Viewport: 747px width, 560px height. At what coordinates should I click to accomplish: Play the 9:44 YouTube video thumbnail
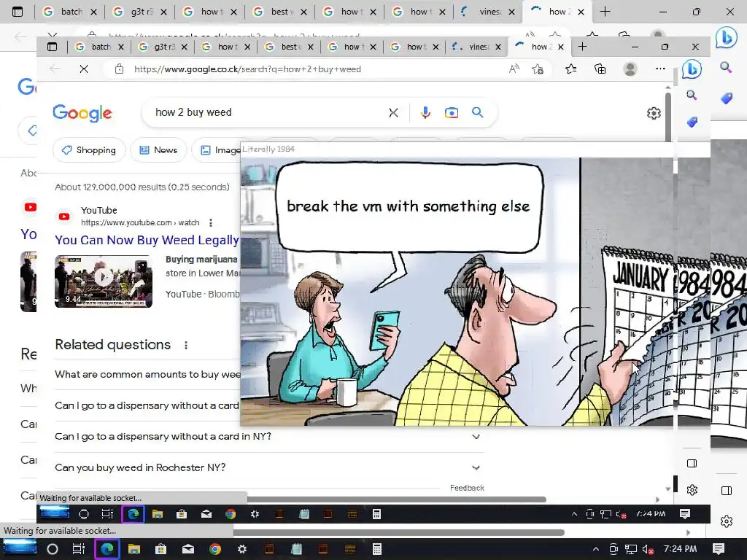(x=104, y=281)
